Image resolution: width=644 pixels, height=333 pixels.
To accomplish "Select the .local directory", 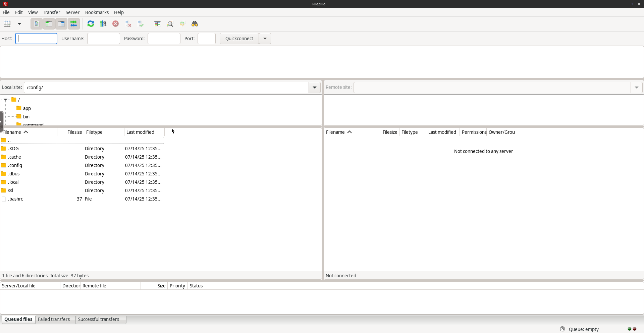I will pos(82,182).
